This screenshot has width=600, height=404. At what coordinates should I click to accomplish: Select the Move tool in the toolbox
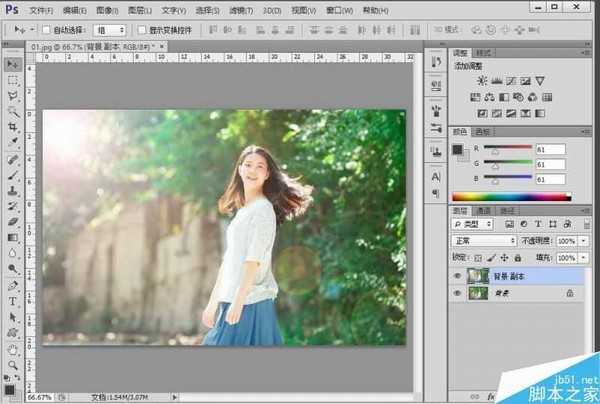point(14,65)
